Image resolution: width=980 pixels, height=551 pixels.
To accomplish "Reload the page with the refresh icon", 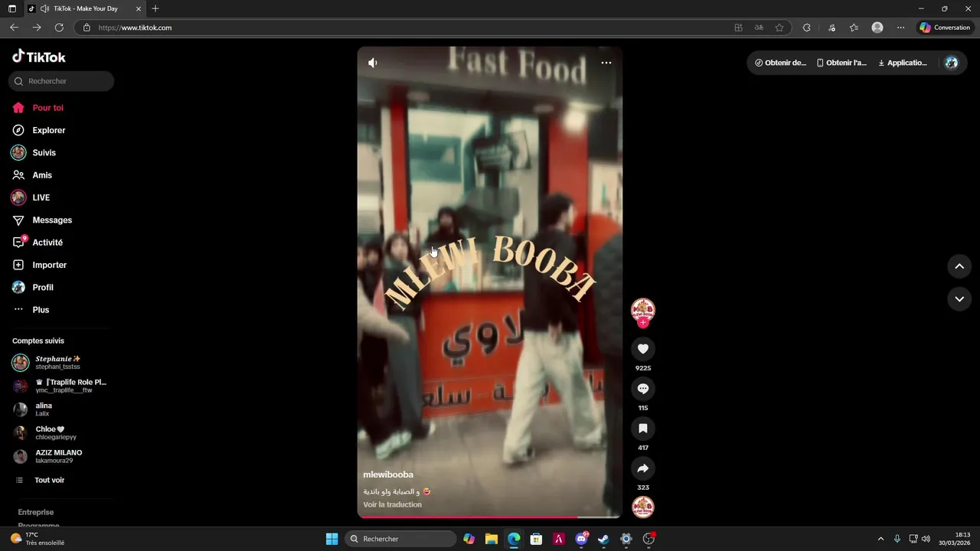I will 59,28.
